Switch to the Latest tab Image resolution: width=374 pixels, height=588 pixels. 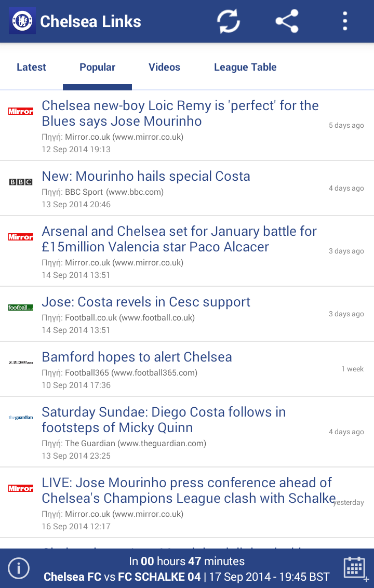click(x=31, y=67)
